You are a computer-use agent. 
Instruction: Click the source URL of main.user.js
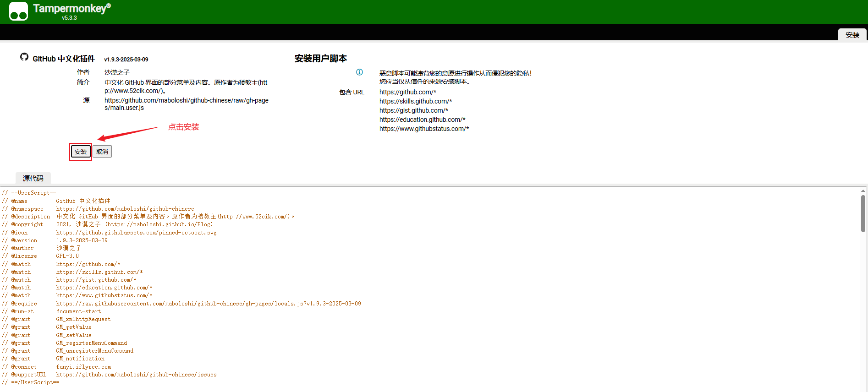[x=187, y=104]
